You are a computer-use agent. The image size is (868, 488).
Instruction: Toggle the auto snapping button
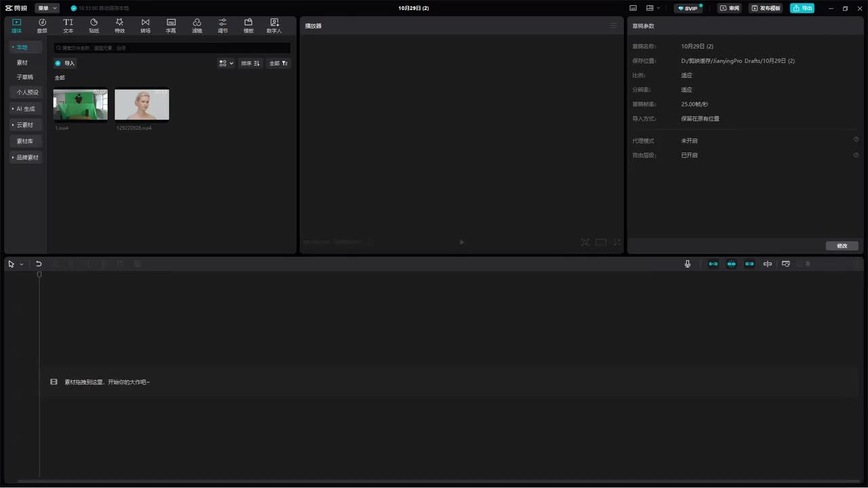click(x=731, y=264)
